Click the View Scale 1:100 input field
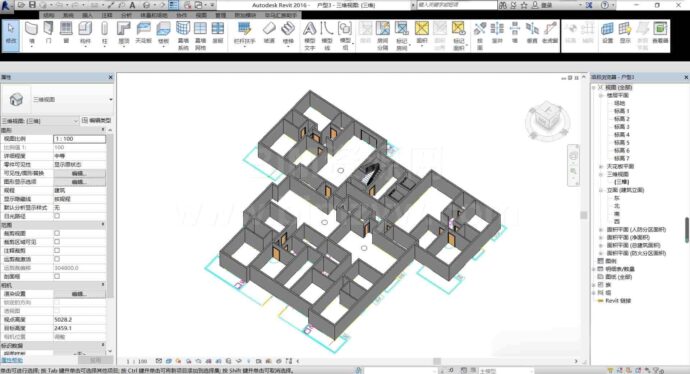This screenshot has width=690, height=374. coord(79,139)
